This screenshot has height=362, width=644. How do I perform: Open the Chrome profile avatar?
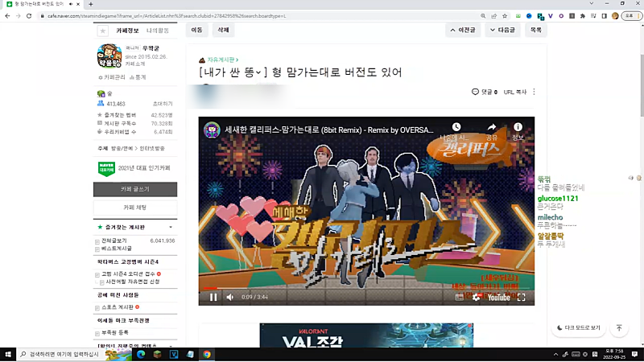pyautogui.click(x=615, y=16)
